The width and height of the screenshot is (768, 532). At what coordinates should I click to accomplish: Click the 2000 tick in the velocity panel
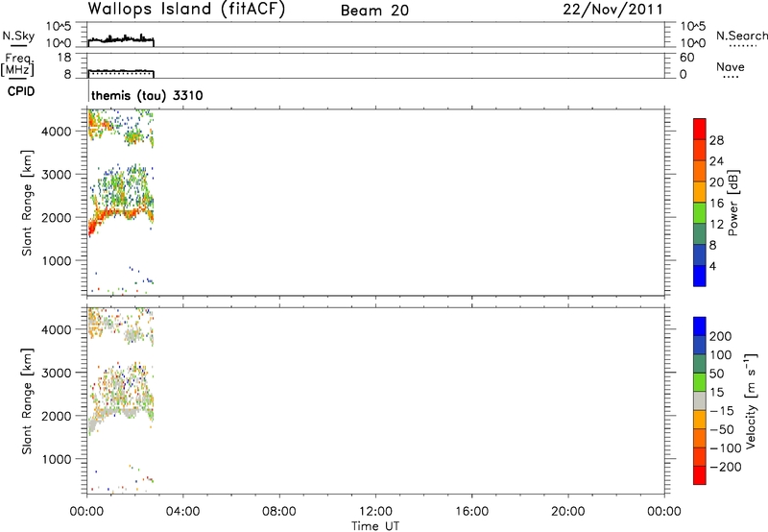(x=57, y=416)
